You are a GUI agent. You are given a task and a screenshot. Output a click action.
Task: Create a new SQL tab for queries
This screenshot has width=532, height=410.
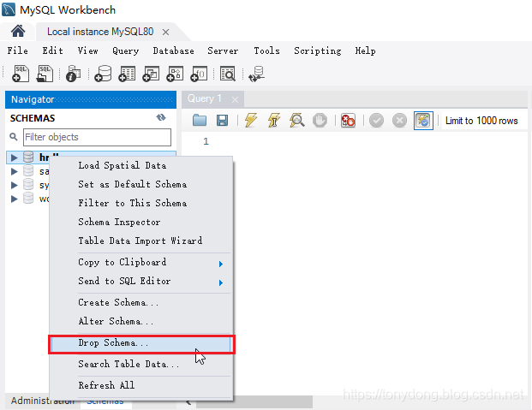point(21,74)
